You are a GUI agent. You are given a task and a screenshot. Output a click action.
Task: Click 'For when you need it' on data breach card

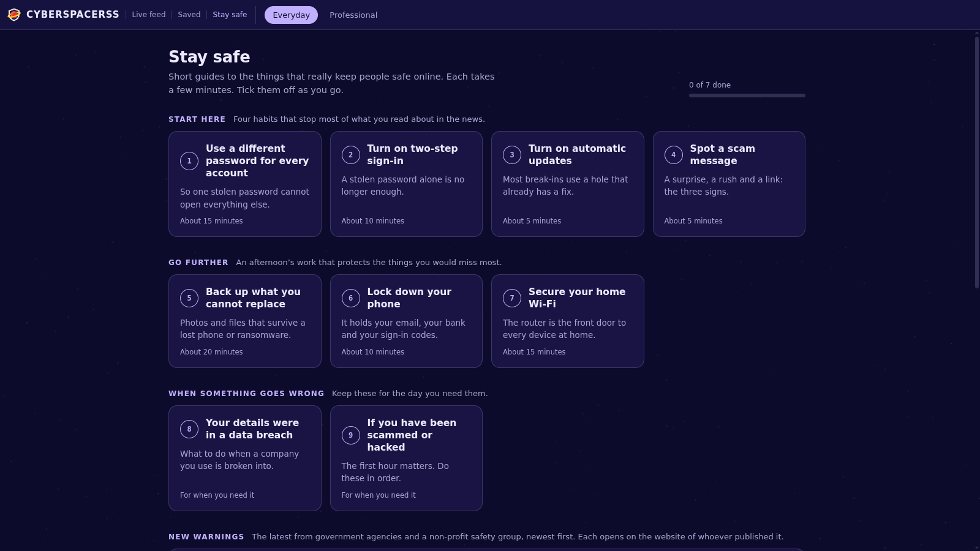pos(217,495)
